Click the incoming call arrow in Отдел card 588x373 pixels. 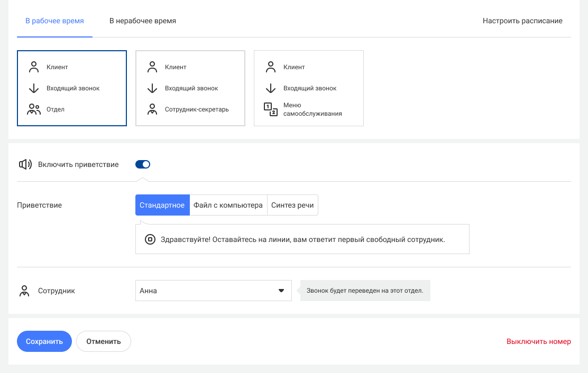coord(34,88)
